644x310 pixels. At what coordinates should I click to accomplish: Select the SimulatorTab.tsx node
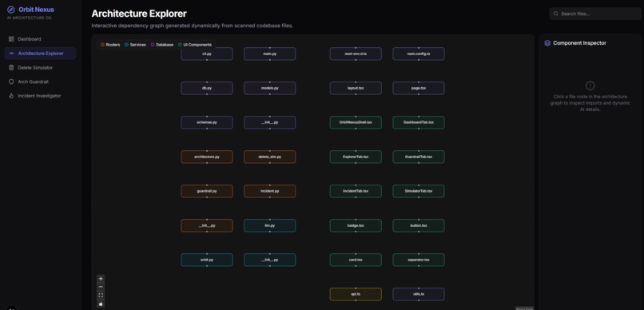click(419, 191)
